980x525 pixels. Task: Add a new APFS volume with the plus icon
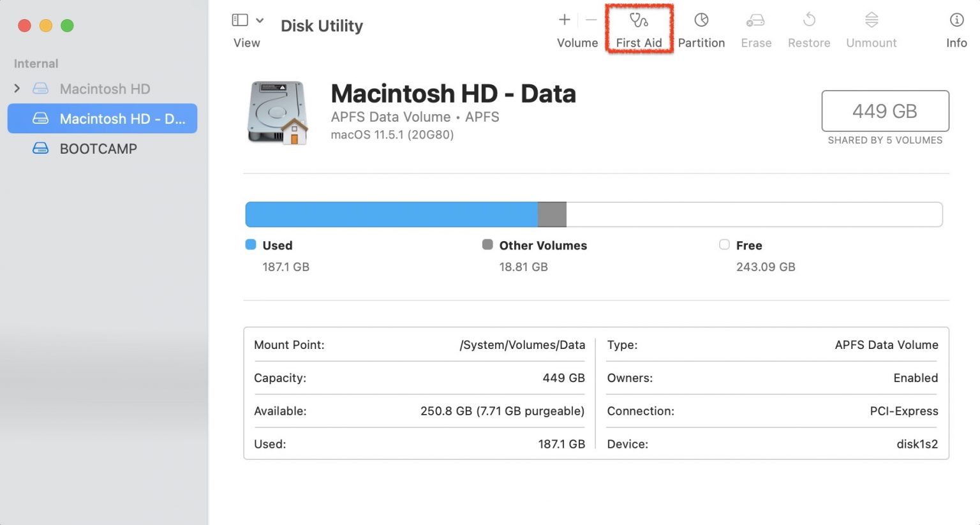tap(564, 20)
